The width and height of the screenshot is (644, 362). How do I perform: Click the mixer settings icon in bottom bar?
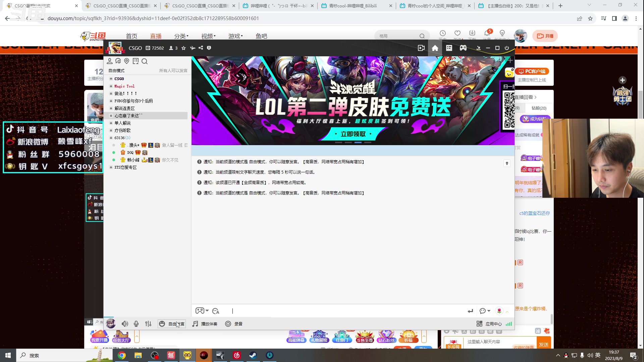coord(148,324)
